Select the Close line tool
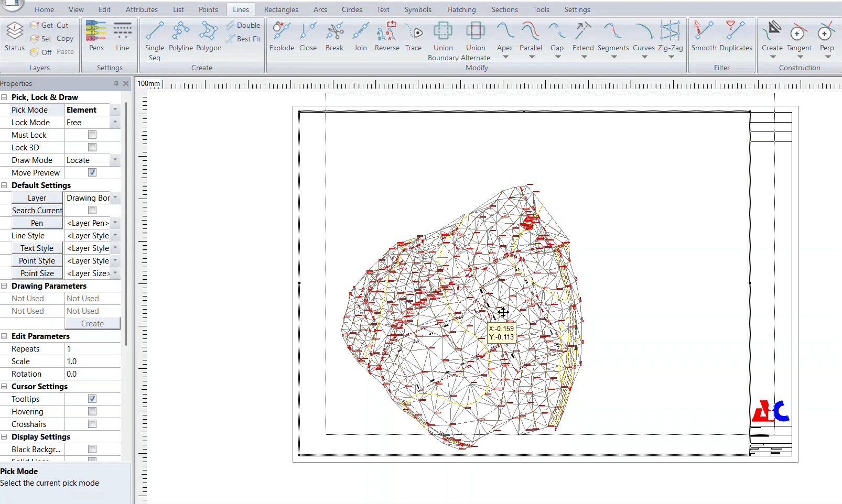 coord(308,37)
